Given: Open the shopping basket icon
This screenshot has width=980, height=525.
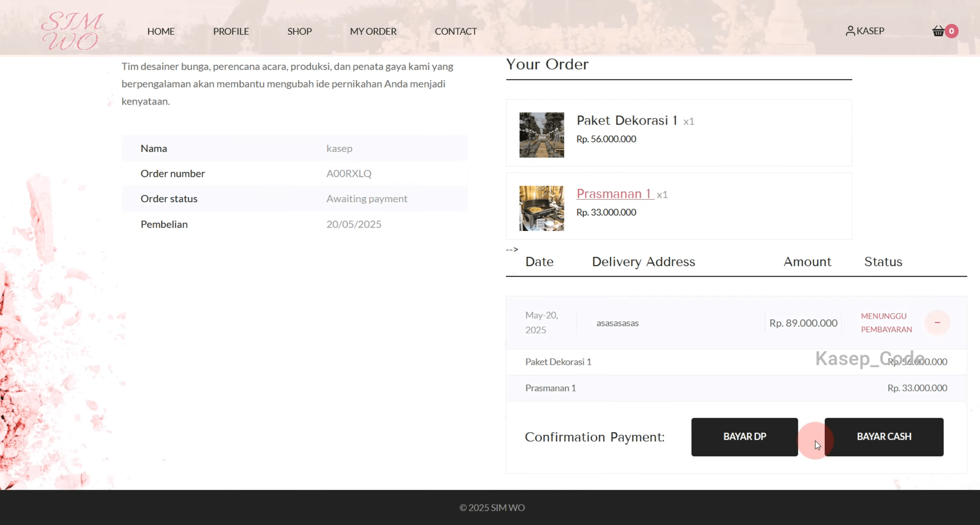Looking at the screenshot, I should pyautogui.click(x=938, y=31).
